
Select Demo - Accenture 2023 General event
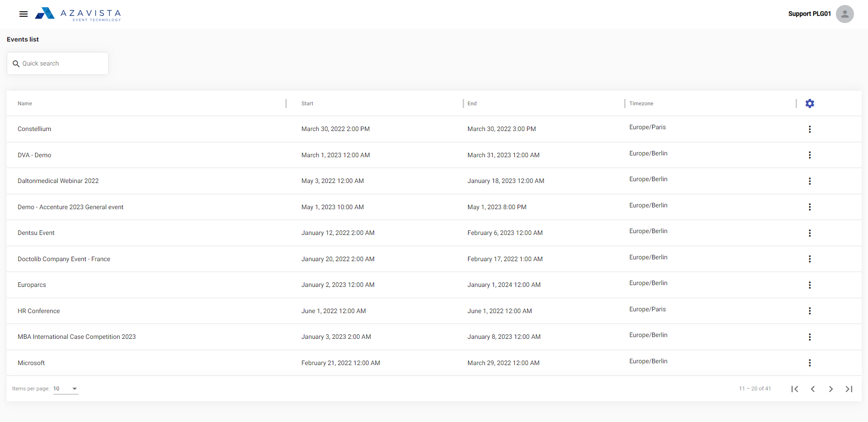[x=71, y=207]
